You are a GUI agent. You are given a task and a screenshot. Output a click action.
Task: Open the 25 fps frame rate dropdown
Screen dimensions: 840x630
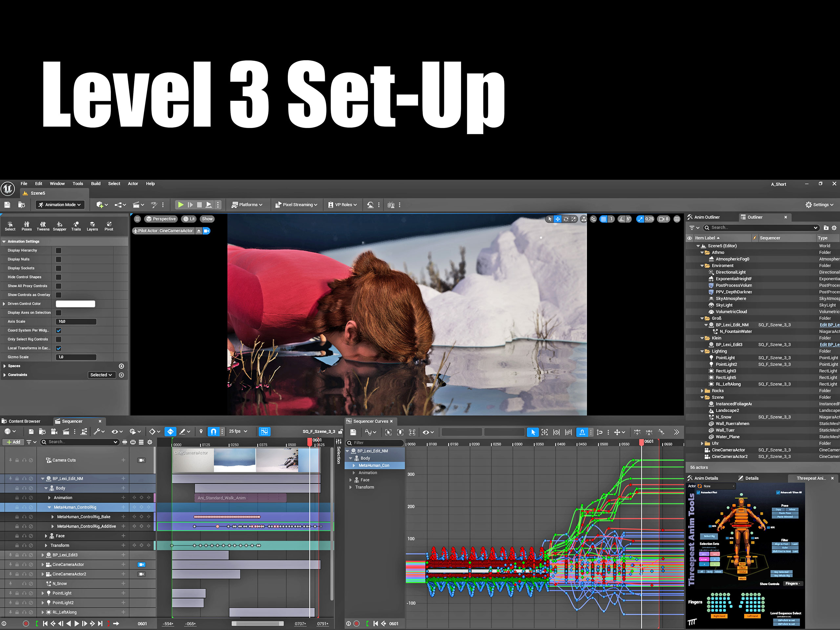(x=238, y=431)
